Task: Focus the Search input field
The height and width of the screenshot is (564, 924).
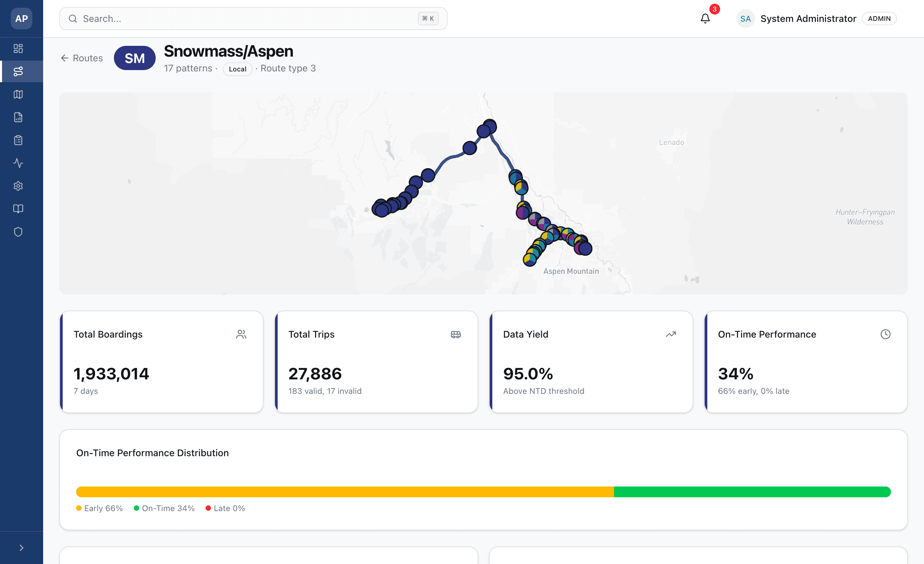Action: (253, 19)
